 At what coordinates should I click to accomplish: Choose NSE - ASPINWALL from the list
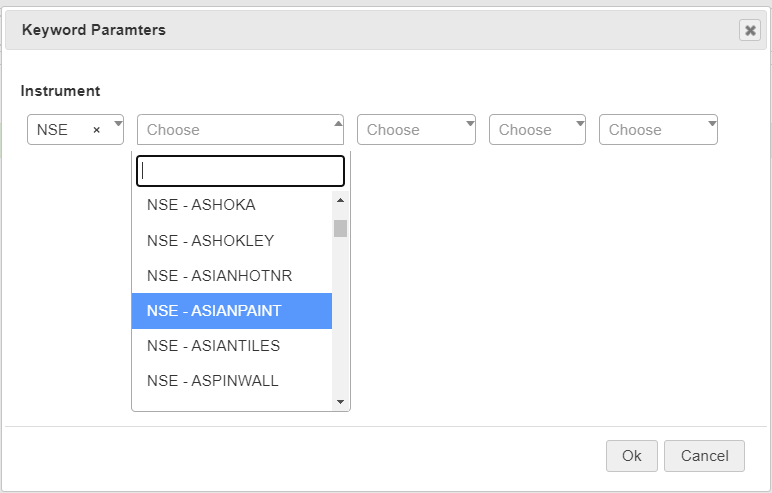(x=232, y=381)
